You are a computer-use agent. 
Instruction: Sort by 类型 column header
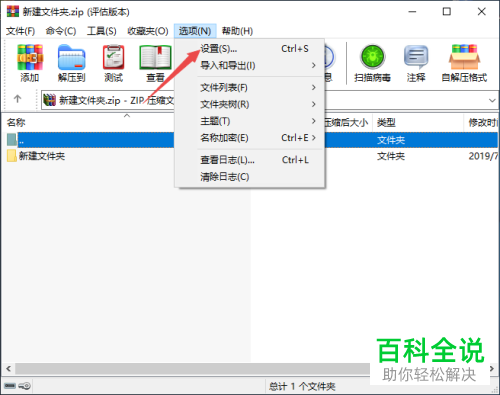[x=386, y=123]
